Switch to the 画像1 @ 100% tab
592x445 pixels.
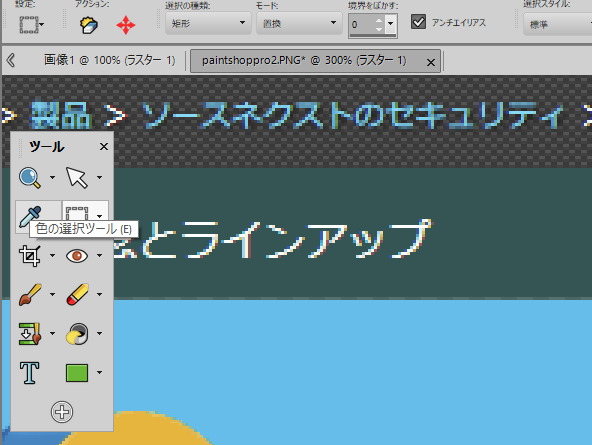(x=109, y=60)
